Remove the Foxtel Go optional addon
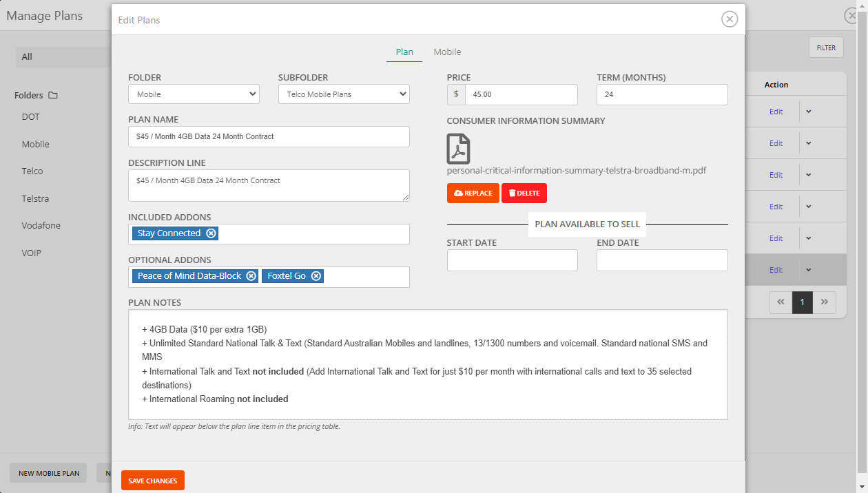This screenshot has height=493, width=868. (316, 275)
